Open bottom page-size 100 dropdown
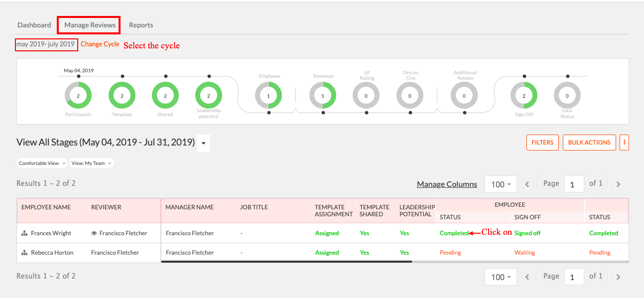Image resolution: width=644 pixels, height=298 pixels. click(x=501, y=277)
